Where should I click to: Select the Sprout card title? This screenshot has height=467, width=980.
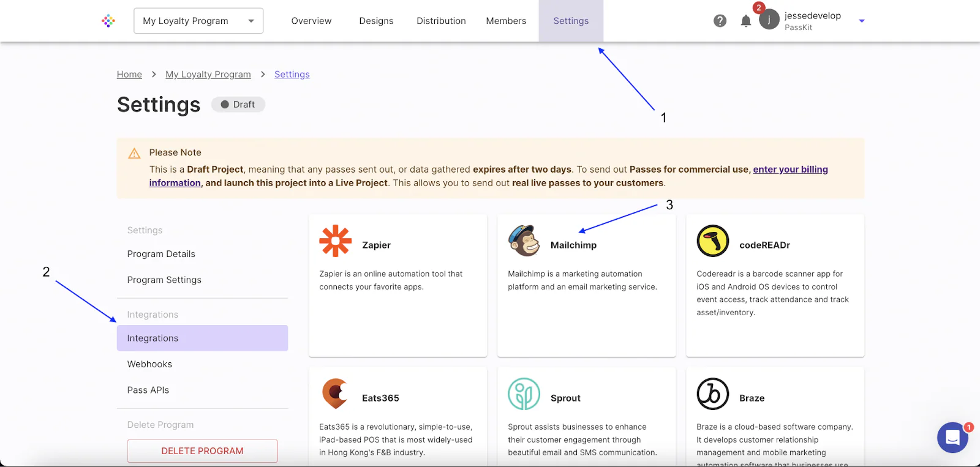565,398
